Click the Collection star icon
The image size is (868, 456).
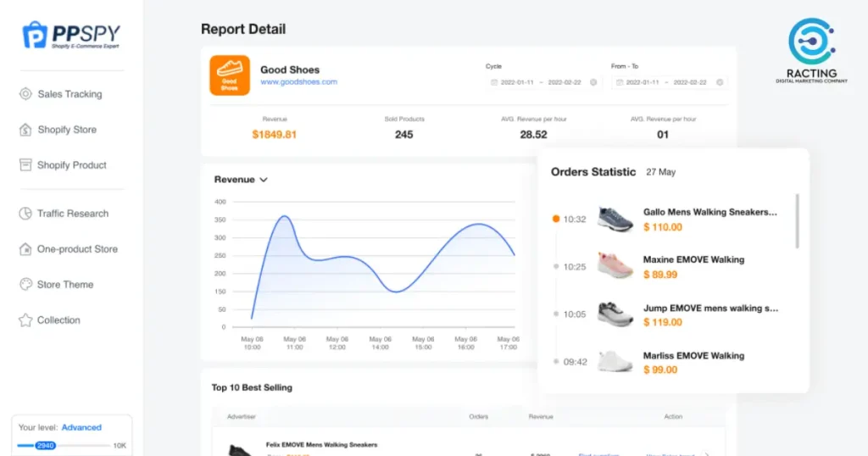tap(25, 320)
